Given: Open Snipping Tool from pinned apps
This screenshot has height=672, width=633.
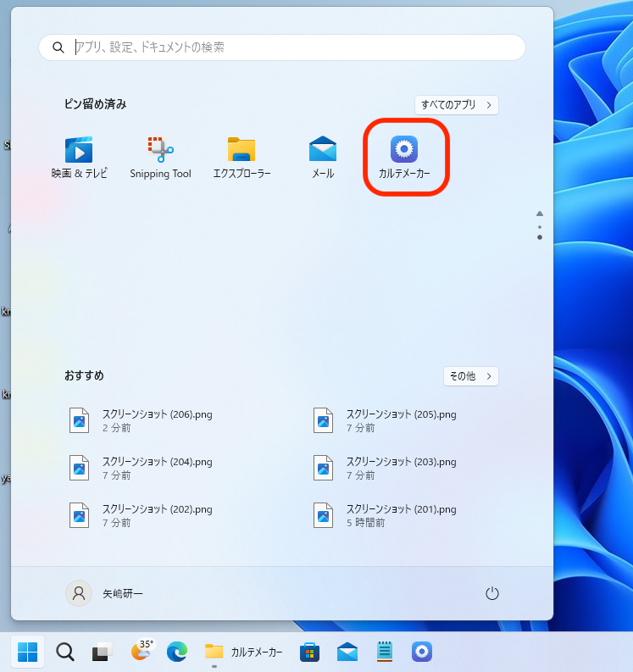Looking at the screenshot, I should (x=160, y=157).
